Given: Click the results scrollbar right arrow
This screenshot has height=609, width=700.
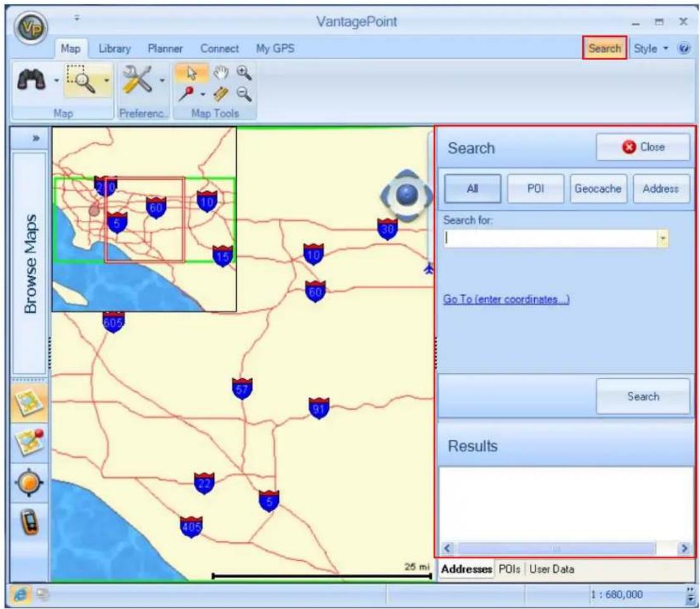Looking at the screenshot, I should coord(684,548).
